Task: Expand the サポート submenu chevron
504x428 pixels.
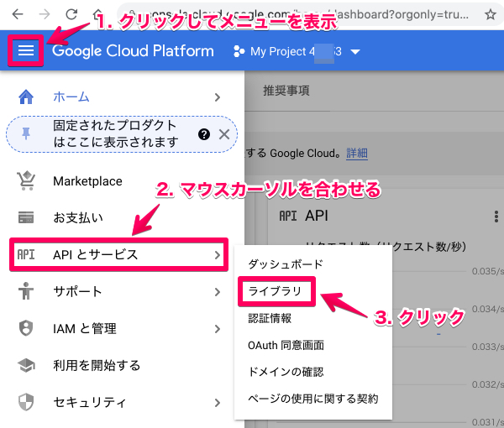Action: coord(218,292)
